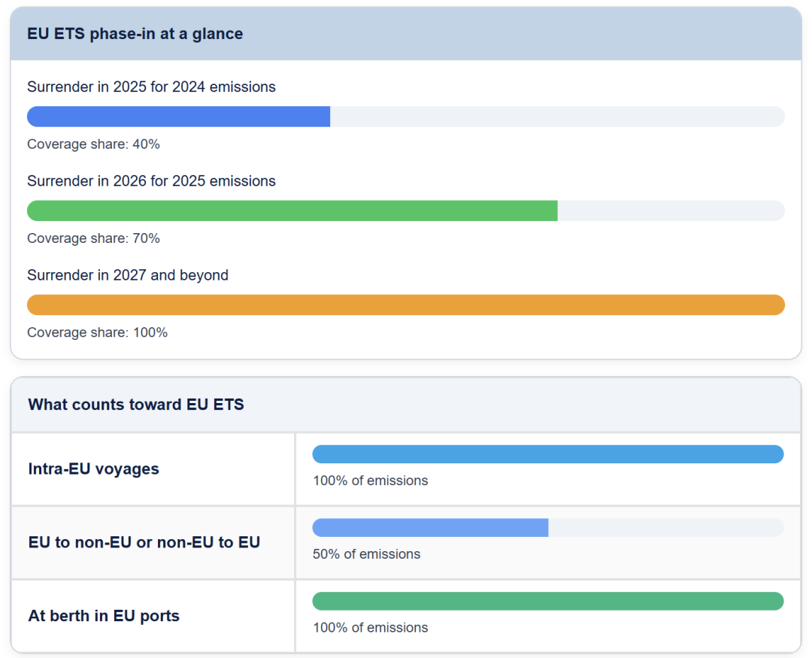
Task: Select the "Surrender in 2026 for 2025 emissions" label
Action: click(x=151, y=181)
